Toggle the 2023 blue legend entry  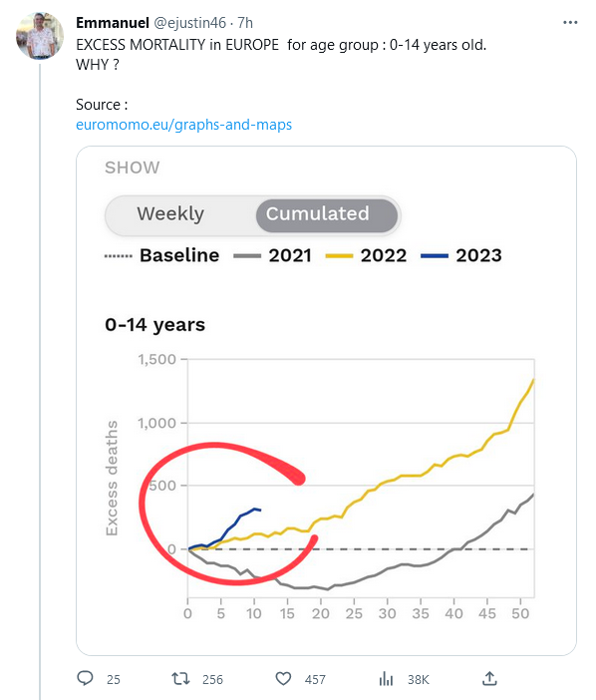[461, 256]
